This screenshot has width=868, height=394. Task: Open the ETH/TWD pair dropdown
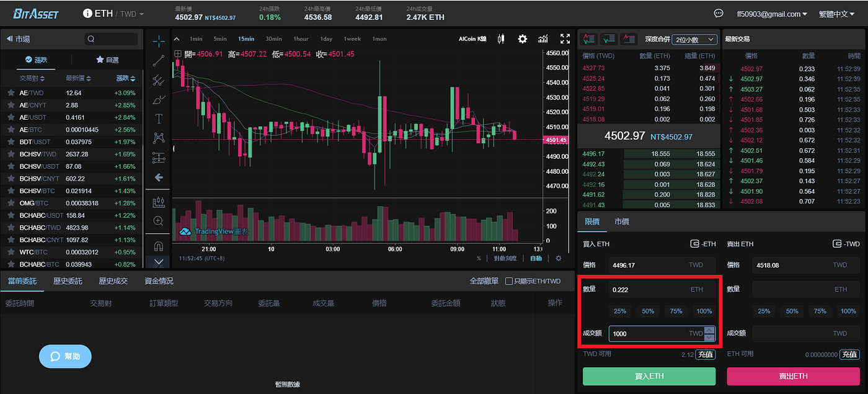(119, 13)
